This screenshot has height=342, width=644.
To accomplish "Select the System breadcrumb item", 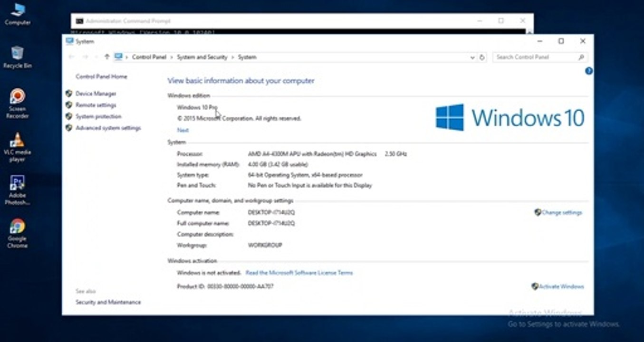I will tap(247, 57).
